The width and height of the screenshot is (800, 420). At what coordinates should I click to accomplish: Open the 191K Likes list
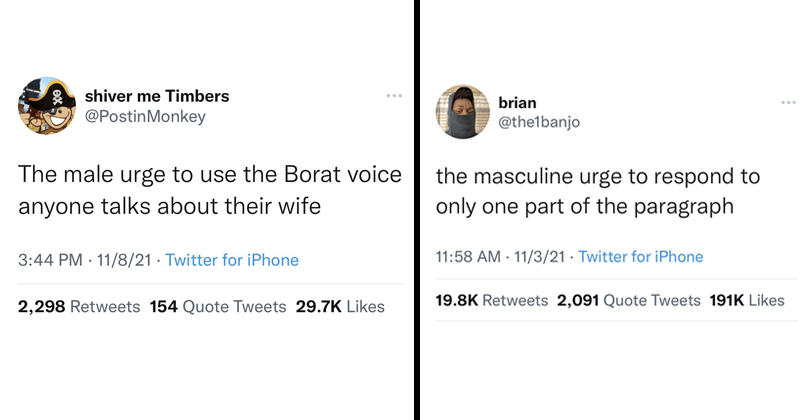746,300
